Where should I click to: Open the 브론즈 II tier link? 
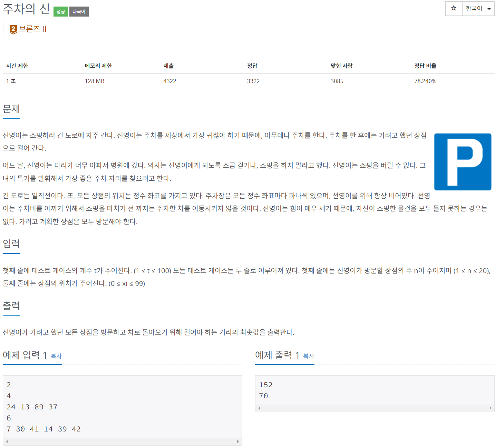coord(33,29)
